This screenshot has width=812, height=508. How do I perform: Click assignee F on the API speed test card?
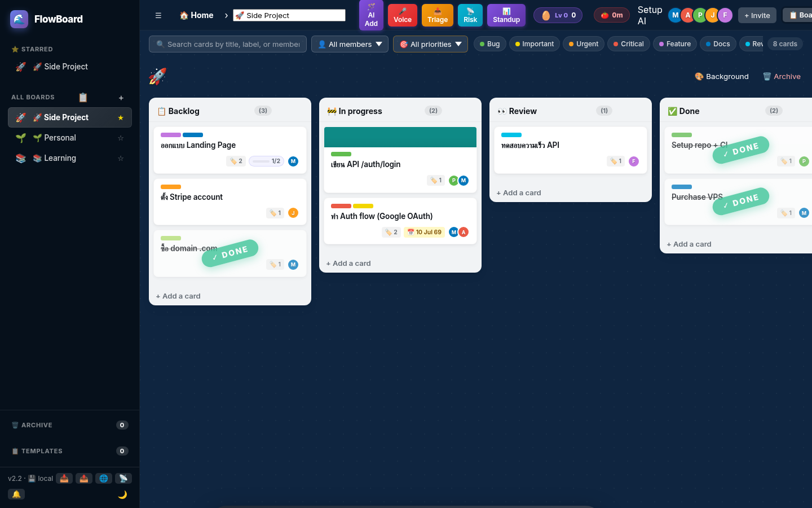coord(634,161)
